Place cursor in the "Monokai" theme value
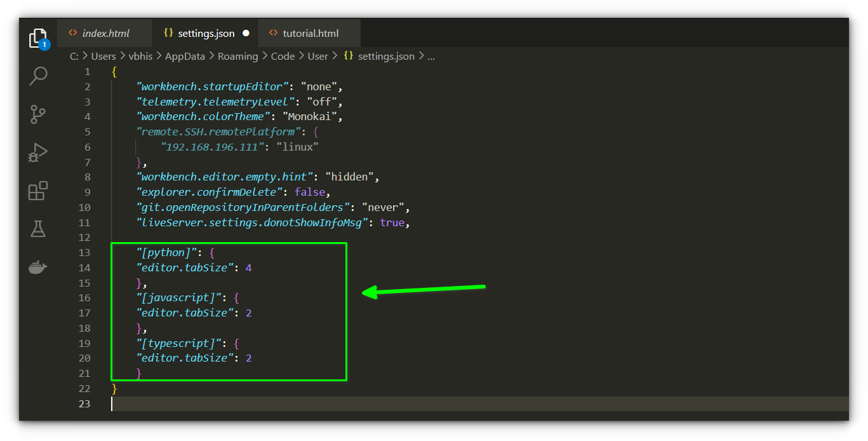 312,117
